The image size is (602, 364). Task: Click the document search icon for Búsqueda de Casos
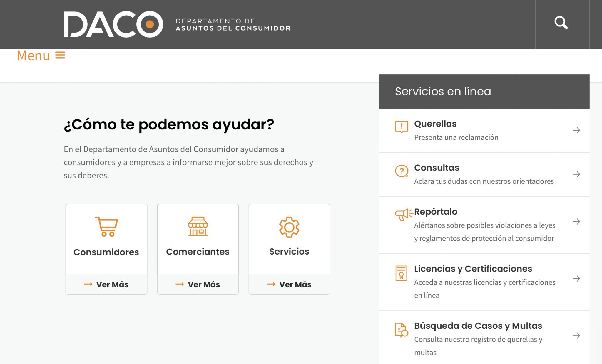pyautogui.click(x=401, y=329)
